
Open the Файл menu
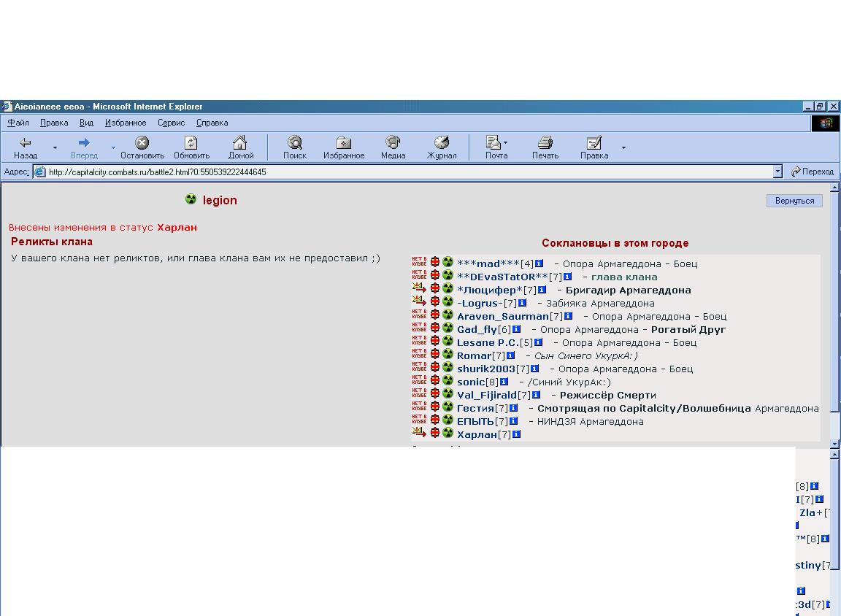[18, 123]
